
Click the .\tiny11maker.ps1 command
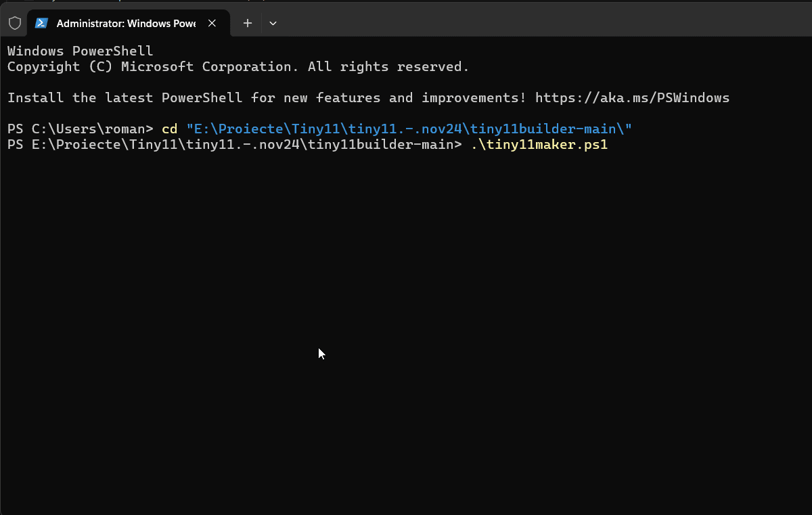(539, 145)
